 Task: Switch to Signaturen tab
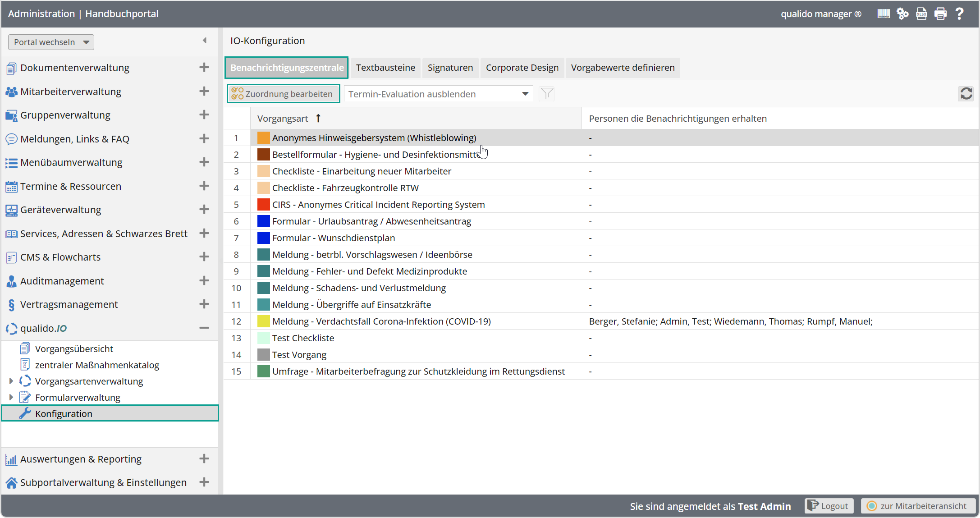click(450, 68)
